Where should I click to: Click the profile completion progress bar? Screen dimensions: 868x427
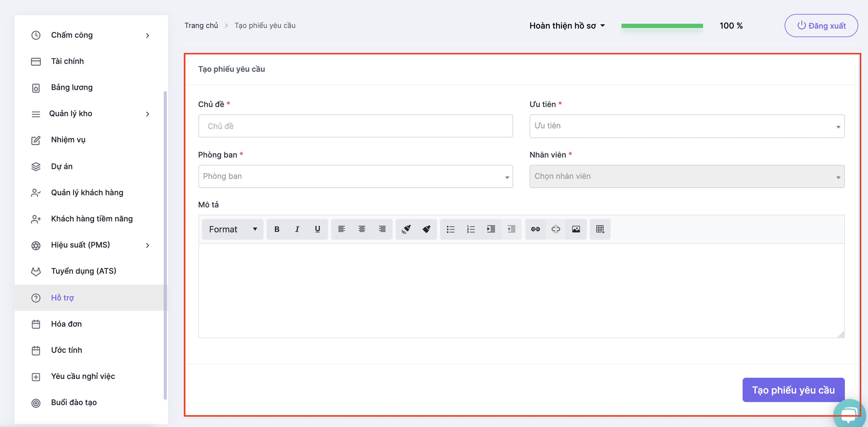point(662,26)
